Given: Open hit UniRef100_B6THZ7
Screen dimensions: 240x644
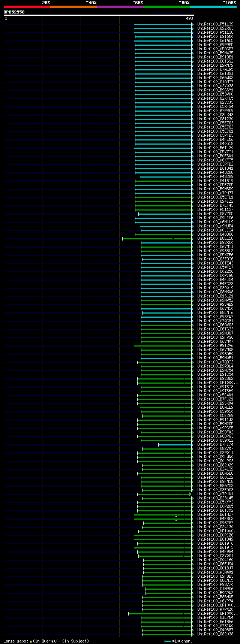Looking at the screenshot, I should point(215,514).
